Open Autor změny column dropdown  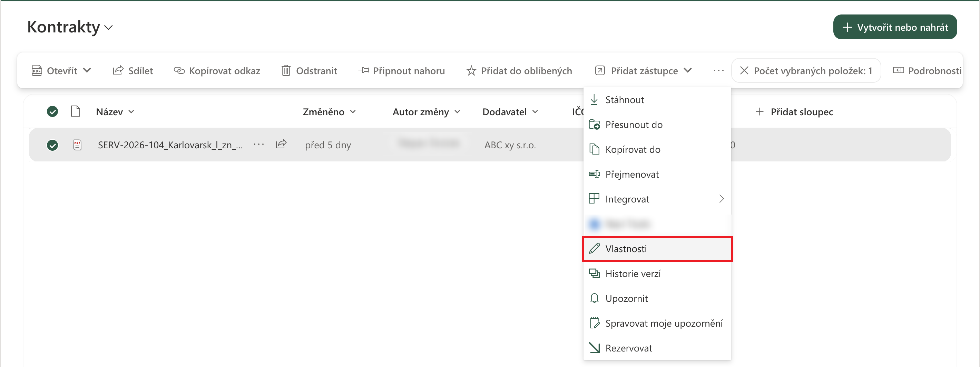(x=427, y=112)
